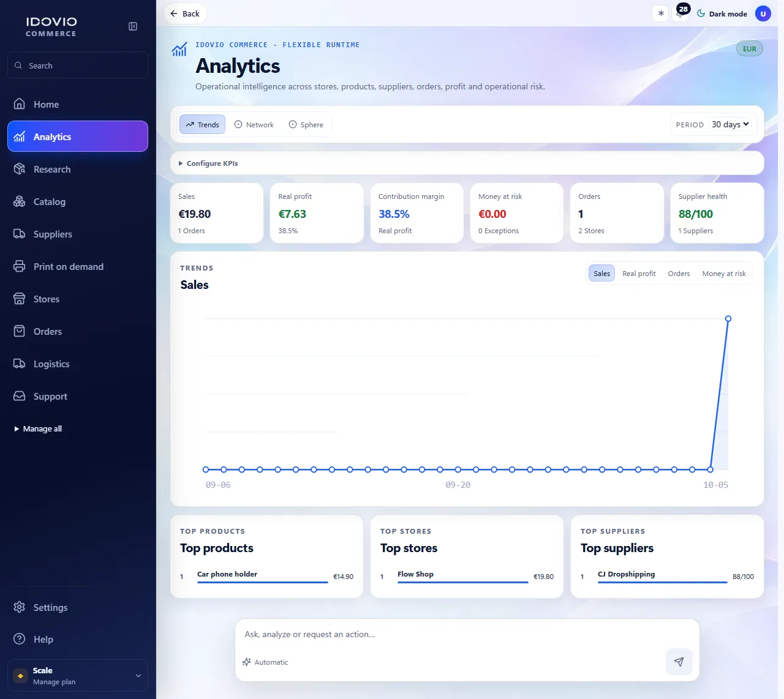Click the Orders bag icon
This screenshot has height=699, width=784.
pyautogui.click(x=20, y=331)
